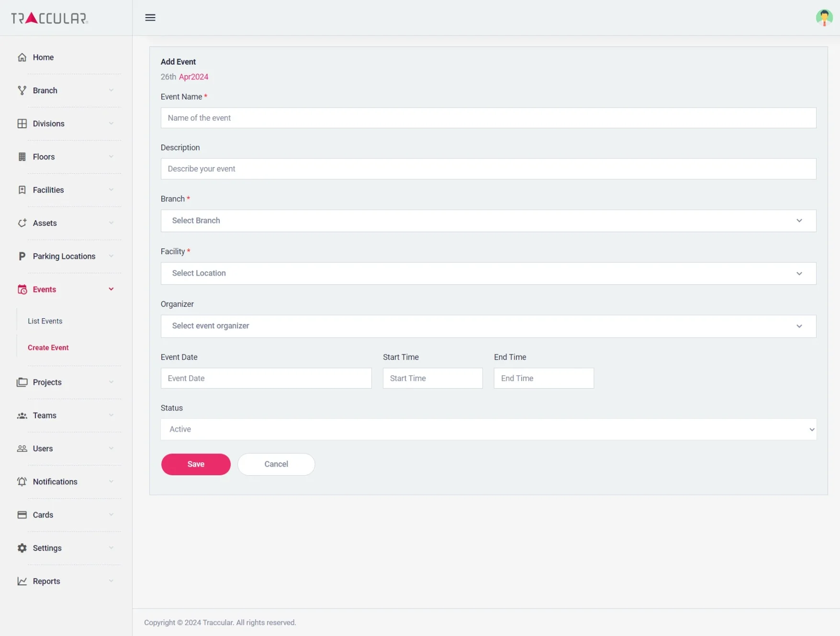Click the Settings gear icon
This screenshot has width=840, height=636.
point(22,548)
